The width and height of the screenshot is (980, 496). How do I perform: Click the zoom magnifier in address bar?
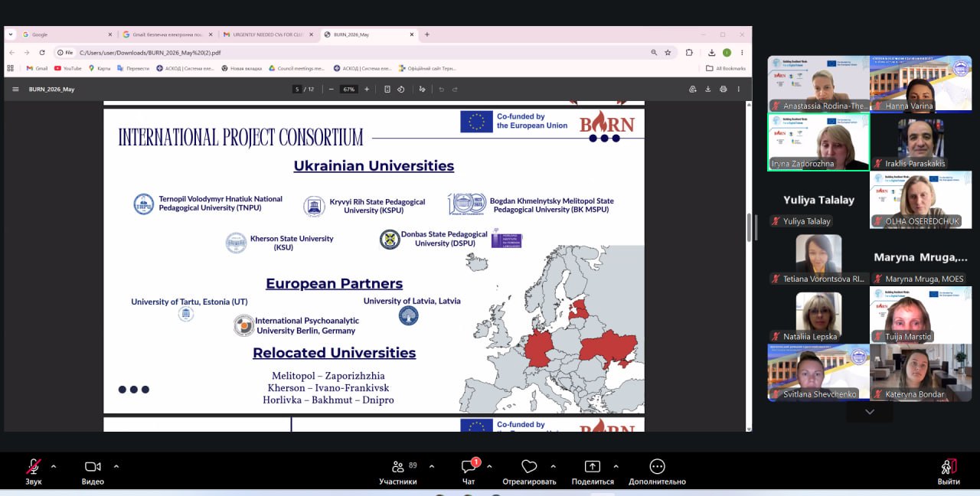click(x=654, y=53)
